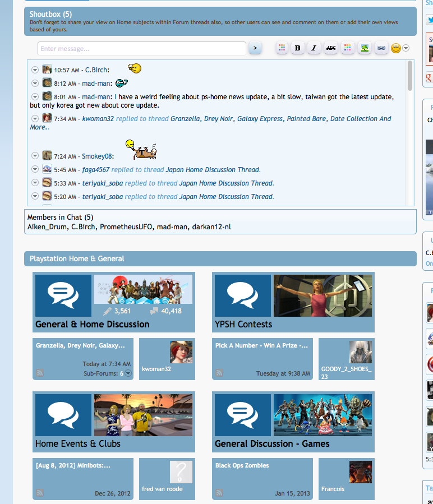This screenshot has height=504, width=433.
Task: Click the 40,418 messages count icon
Action: tap(154, 311)
